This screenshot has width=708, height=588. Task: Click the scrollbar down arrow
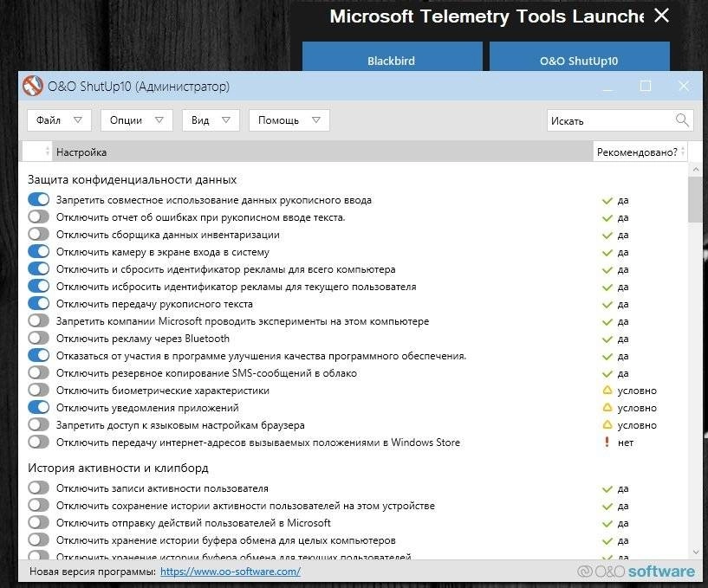(x=696, y=552)
